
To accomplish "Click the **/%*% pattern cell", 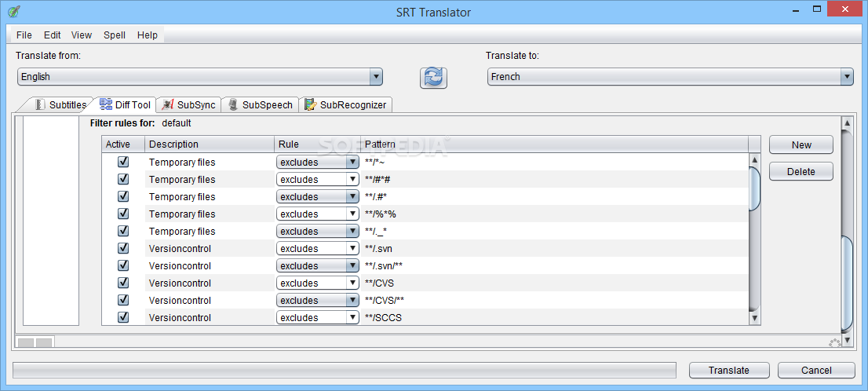I will click(x=554, y=214).
